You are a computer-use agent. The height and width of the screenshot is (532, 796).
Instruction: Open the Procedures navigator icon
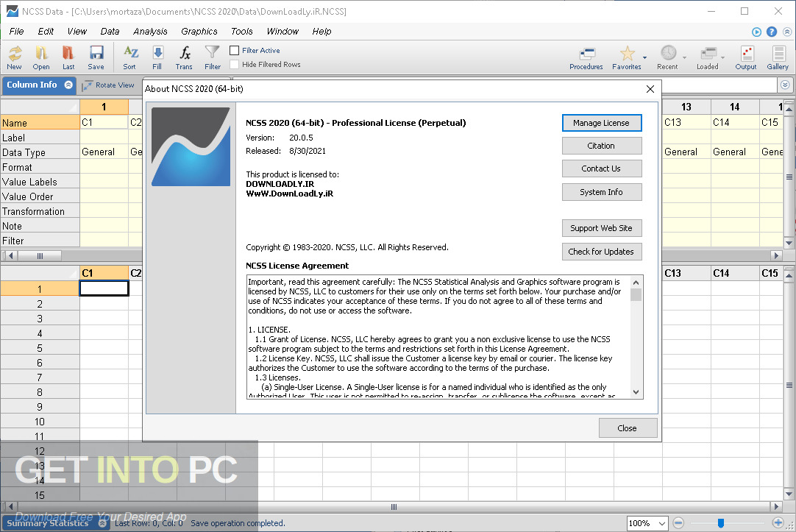(586, 58)
